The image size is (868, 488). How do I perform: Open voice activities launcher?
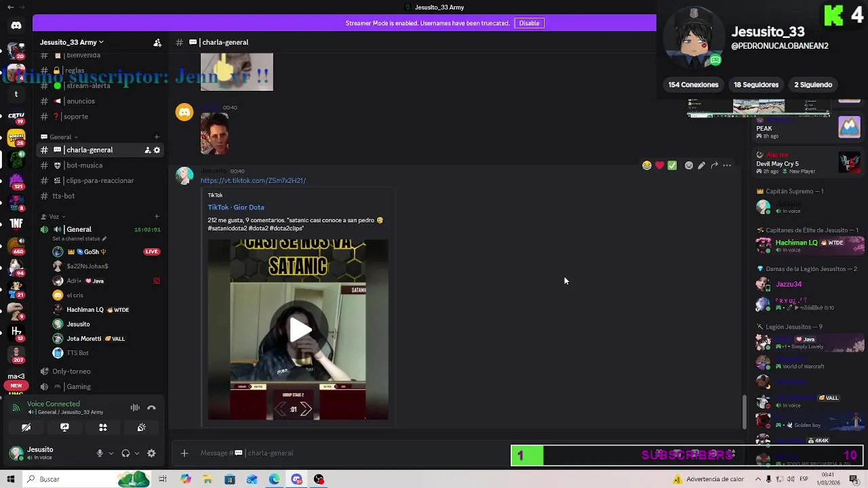[x=103, y=428]
